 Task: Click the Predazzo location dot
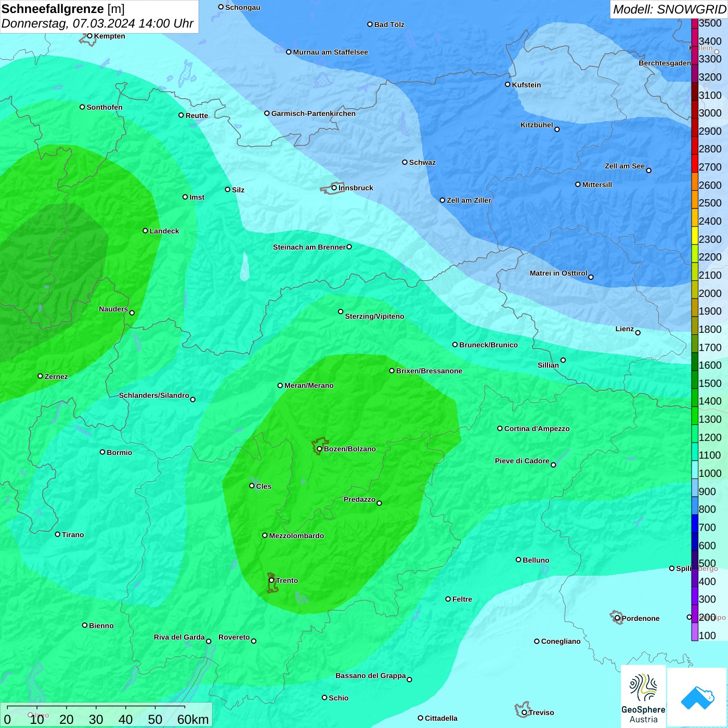[x=379, y=503]
